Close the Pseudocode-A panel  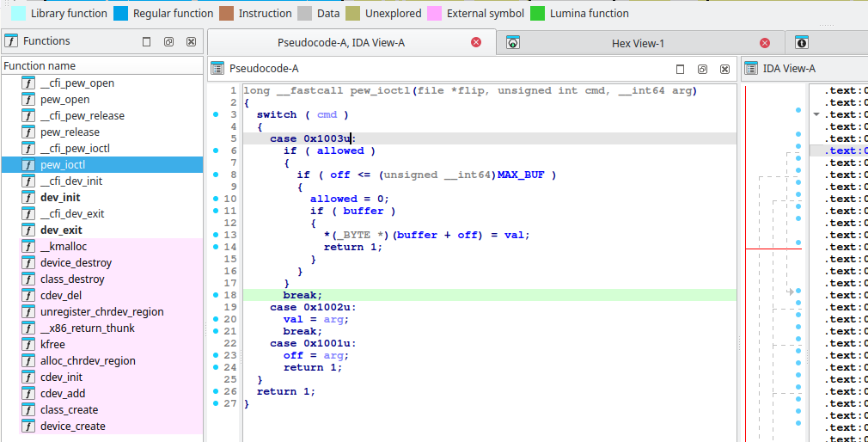click(724, 70)
